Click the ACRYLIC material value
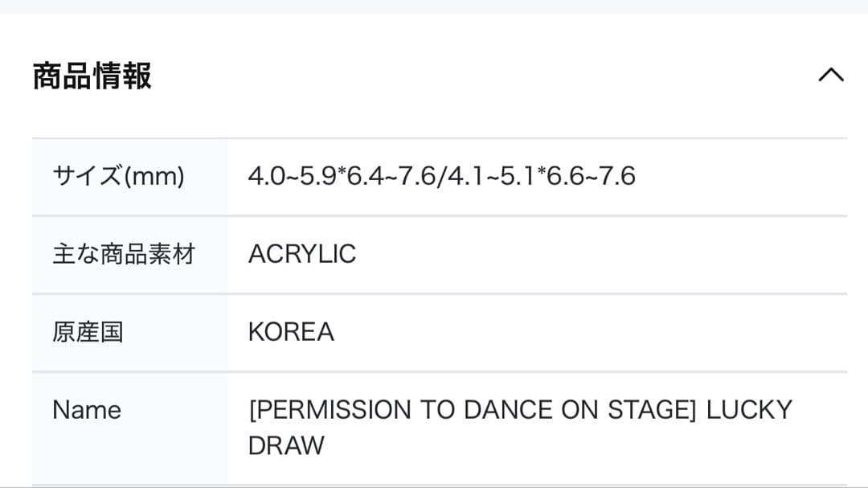The image size is (868, 488). point(301,254)
